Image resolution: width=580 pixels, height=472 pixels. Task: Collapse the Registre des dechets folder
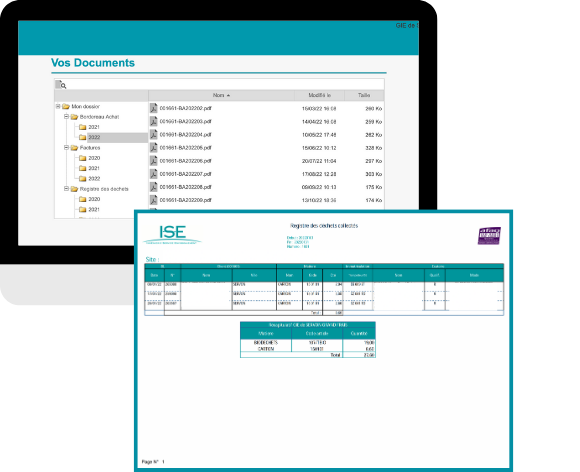point(67,189)
